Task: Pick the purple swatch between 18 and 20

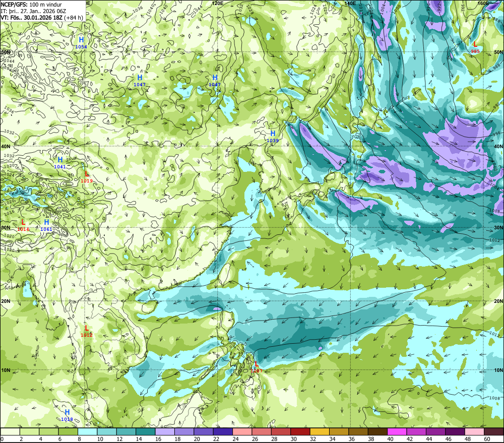Action: (x=184, y=431)
